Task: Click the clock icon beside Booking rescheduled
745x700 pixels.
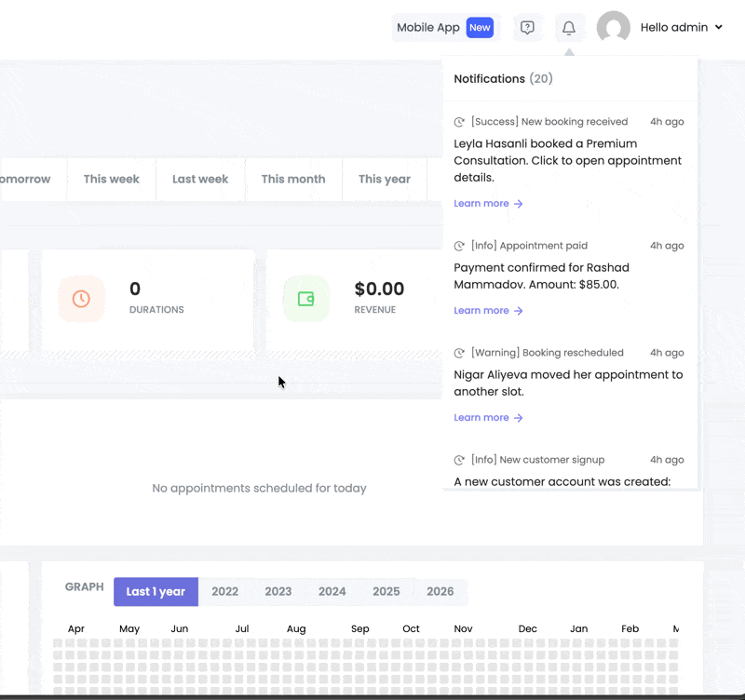Action: [x=459, y=353]
